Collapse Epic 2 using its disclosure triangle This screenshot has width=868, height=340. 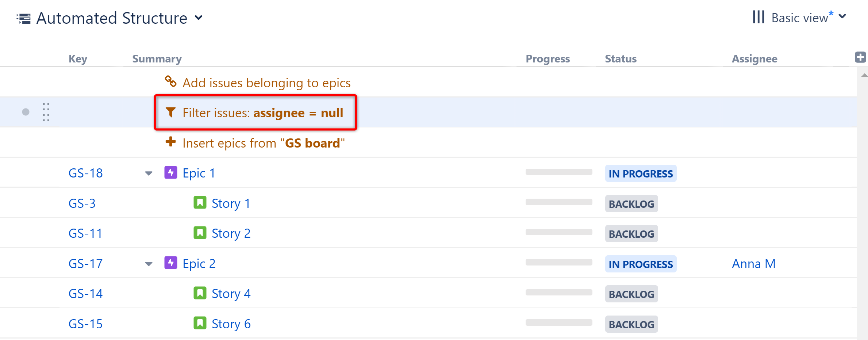pyautogui.click(x=148, y=264)
